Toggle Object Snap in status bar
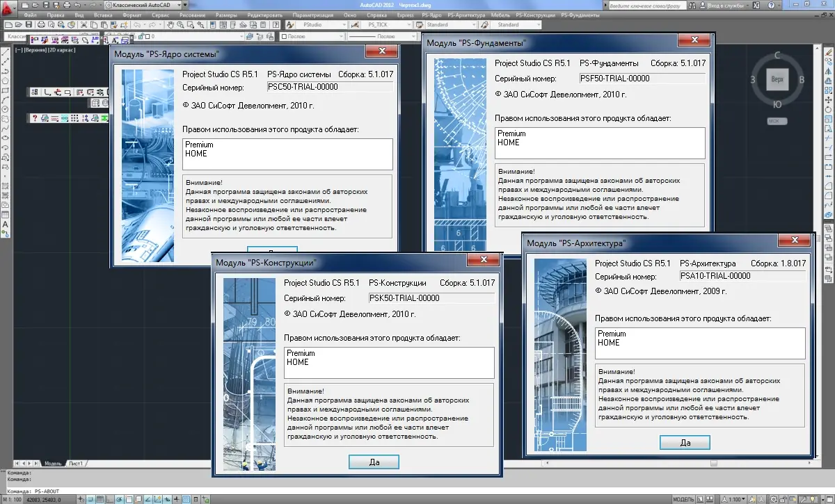The height and width of the screenshot is (504, 835). point(129,500)
